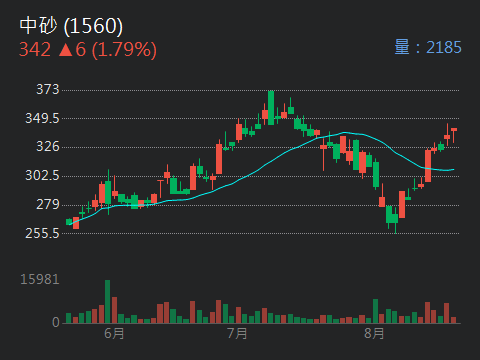Click the volume readout 量：2185
The width and height of the screenshot is (480, 360).
coord(428,47)
